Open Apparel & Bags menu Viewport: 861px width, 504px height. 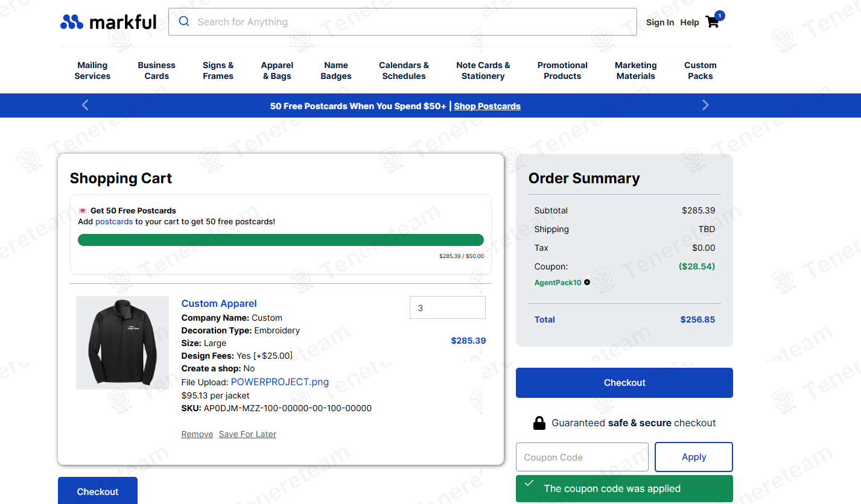pos(277,71)
